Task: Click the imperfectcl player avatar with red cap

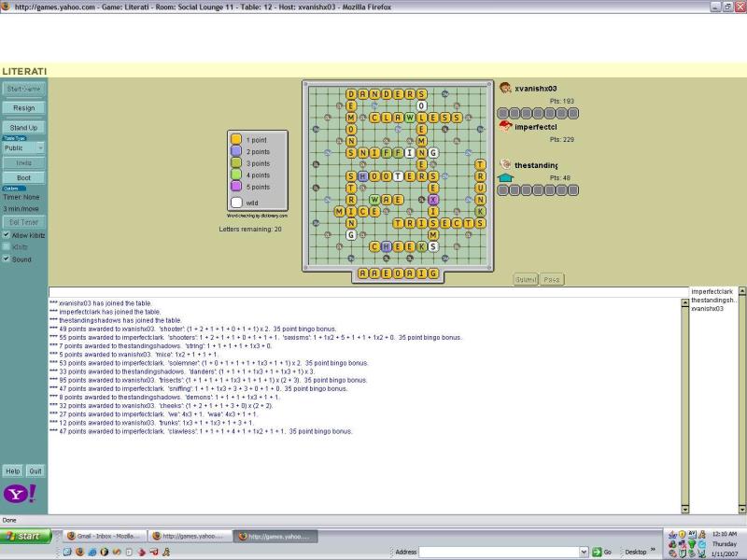Action: tap(505, 126)
